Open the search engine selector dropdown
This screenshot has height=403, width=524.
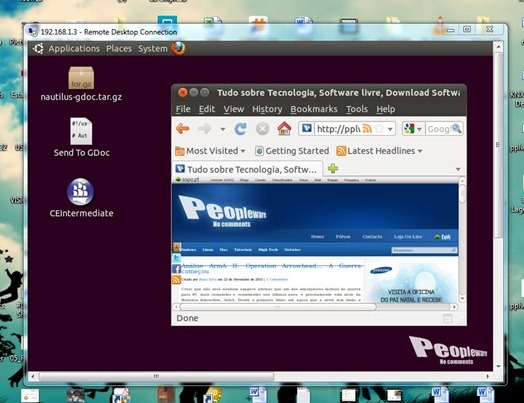click(419, 129)
